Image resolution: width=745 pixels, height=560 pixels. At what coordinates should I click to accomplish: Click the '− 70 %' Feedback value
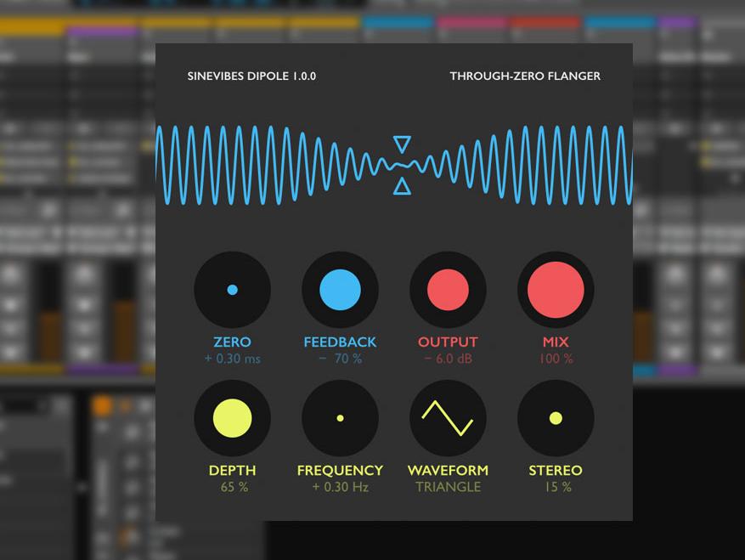(340, 359)
